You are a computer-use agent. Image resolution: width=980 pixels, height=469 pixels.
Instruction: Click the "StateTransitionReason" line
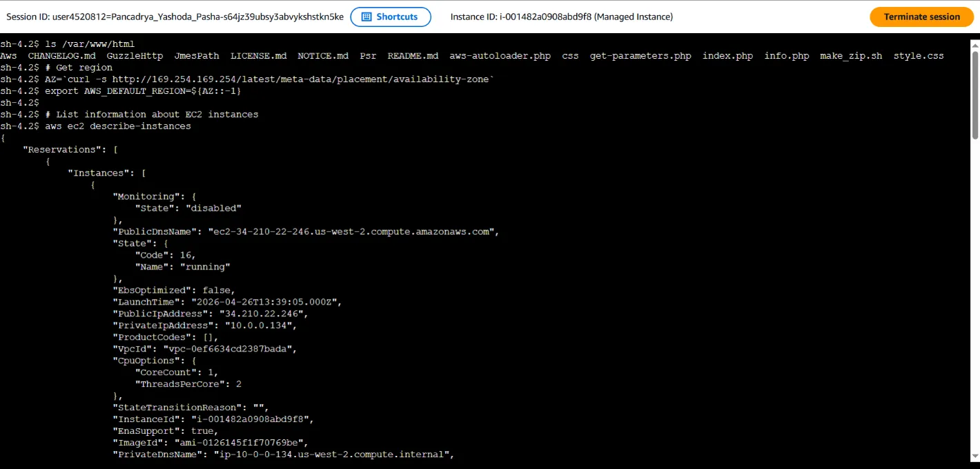[191, 408]
